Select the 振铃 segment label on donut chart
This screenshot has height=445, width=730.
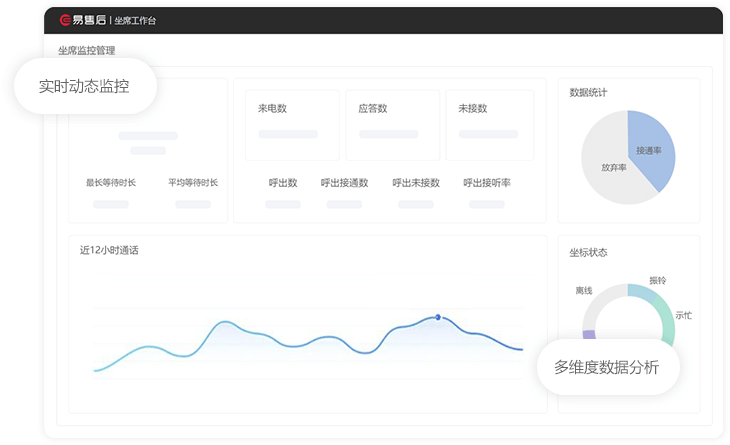(658, 280)
